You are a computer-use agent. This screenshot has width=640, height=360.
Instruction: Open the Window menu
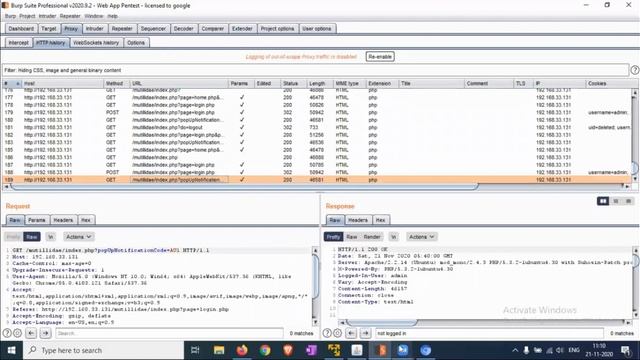tap(93, 16)
